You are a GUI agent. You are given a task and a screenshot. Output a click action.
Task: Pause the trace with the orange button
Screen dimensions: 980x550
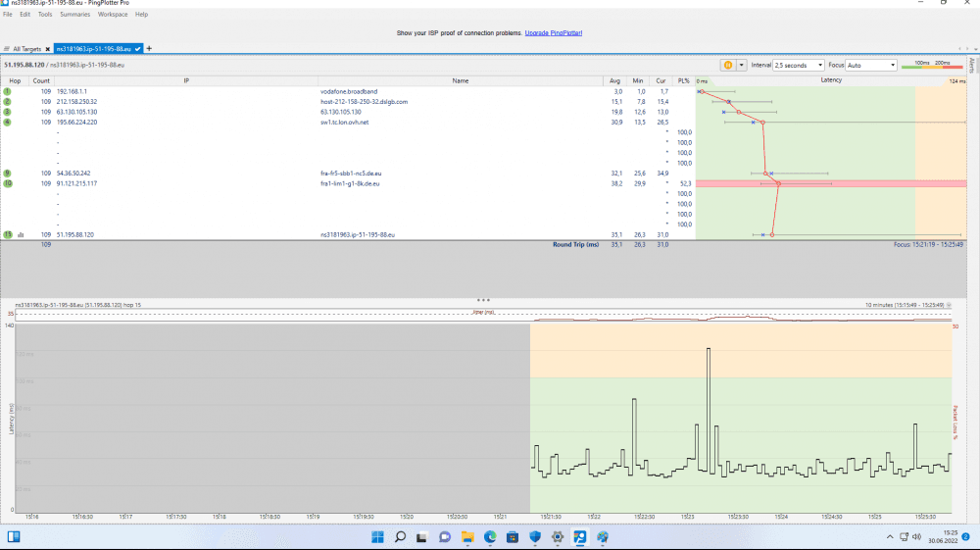coord(728,65)
